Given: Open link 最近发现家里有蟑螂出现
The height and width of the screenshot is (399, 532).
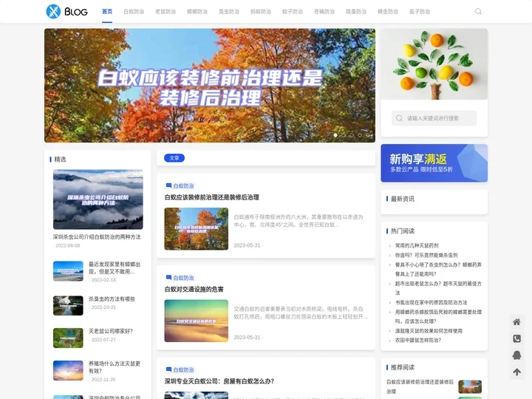Looking at the screenshot, I should 115,267.
